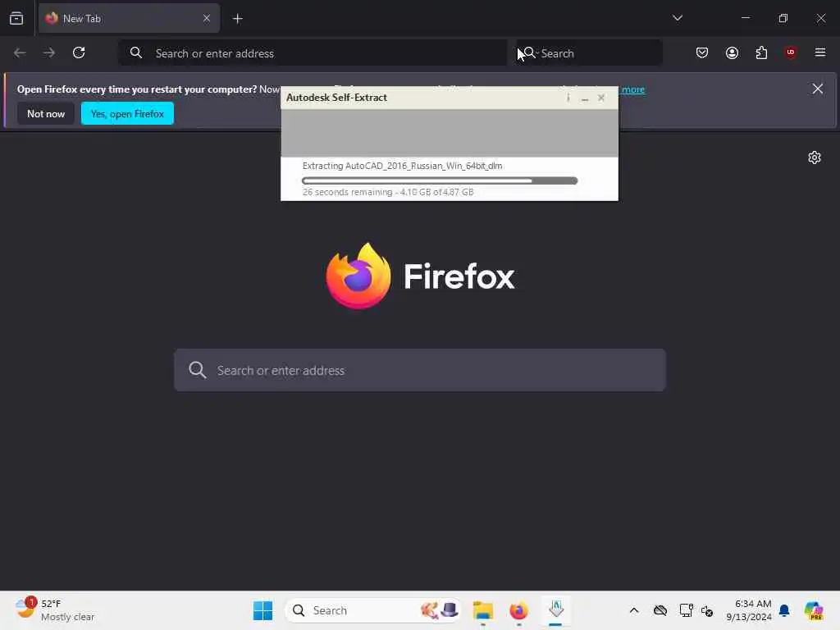Follow the Learn more link in notification
Image resolution: width=840 pixels, height=630 pixels.
[632, 89]
